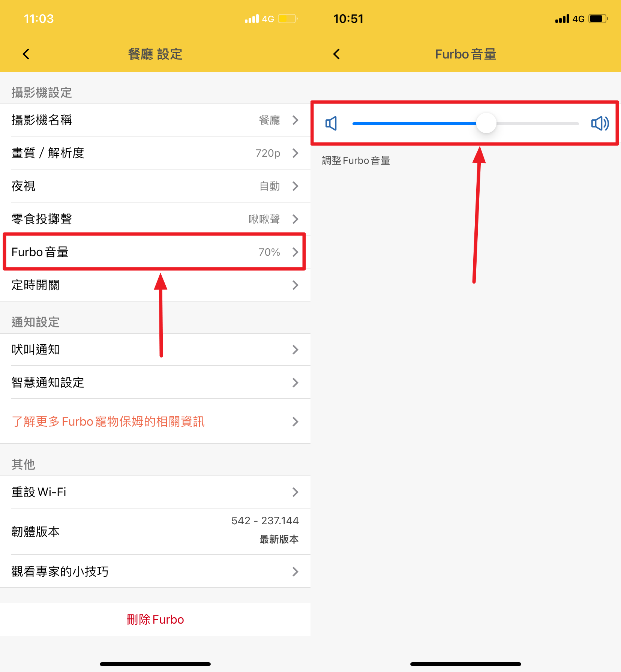
Task: Open 觀看專家的小技巧 tips
Action: click(x=155, y=571)
